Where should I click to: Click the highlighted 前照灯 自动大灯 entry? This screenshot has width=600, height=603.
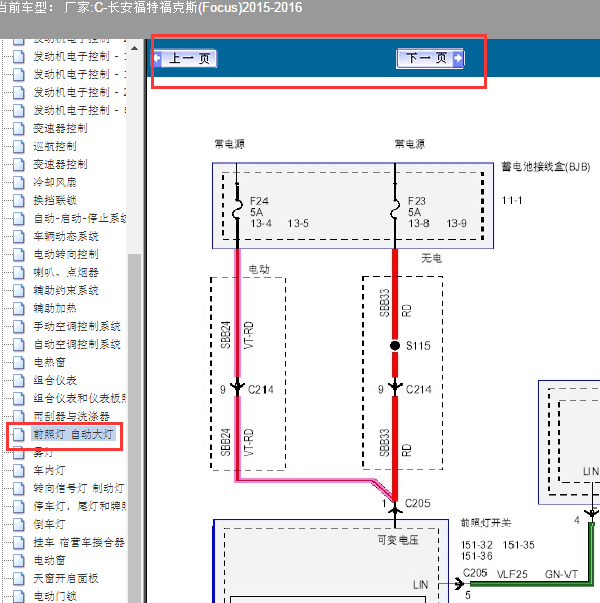(x=73, y=435)
